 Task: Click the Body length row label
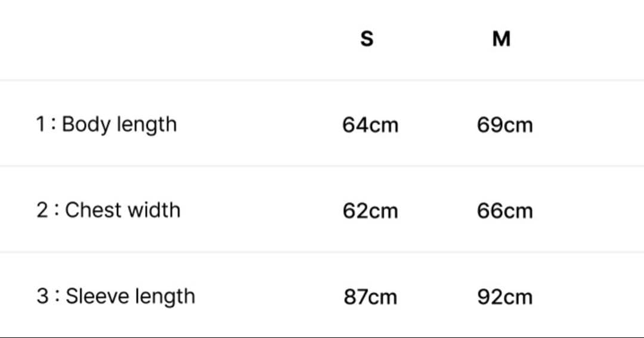119,125
